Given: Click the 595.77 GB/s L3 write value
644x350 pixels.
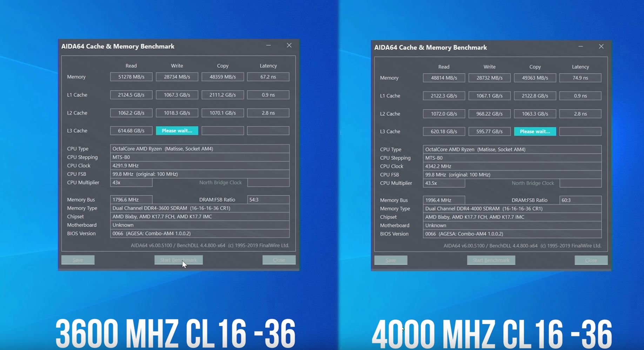Looking at the screenshot, I should pyautogui.click(x=489, y=132).
